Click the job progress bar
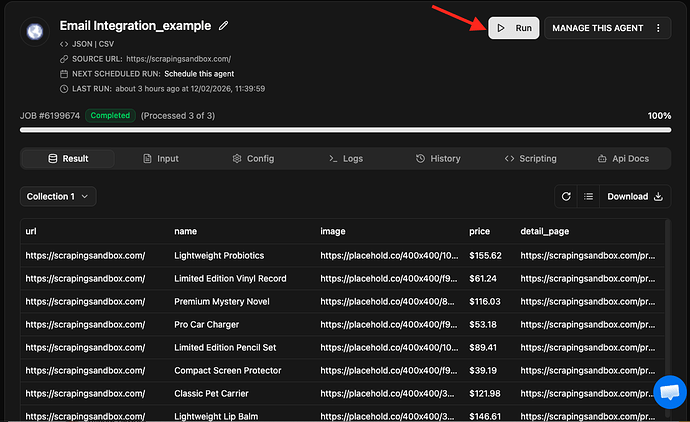 345,130
